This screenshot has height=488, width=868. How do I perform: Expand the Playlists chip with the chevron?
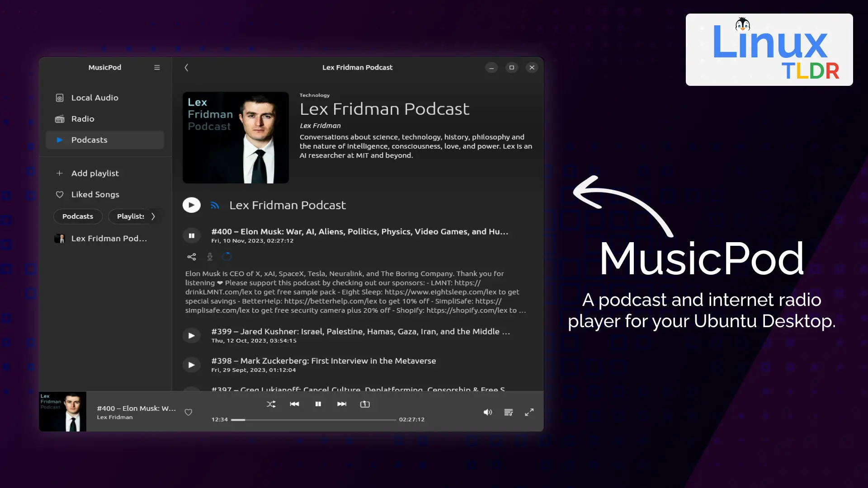(153, 216)
